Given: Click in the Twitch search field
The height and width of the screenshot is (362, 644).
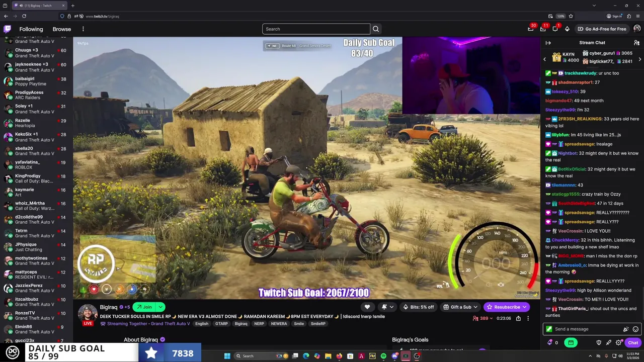Looking at the screenshot, I should pyautogui.click(x=316, y=29).
